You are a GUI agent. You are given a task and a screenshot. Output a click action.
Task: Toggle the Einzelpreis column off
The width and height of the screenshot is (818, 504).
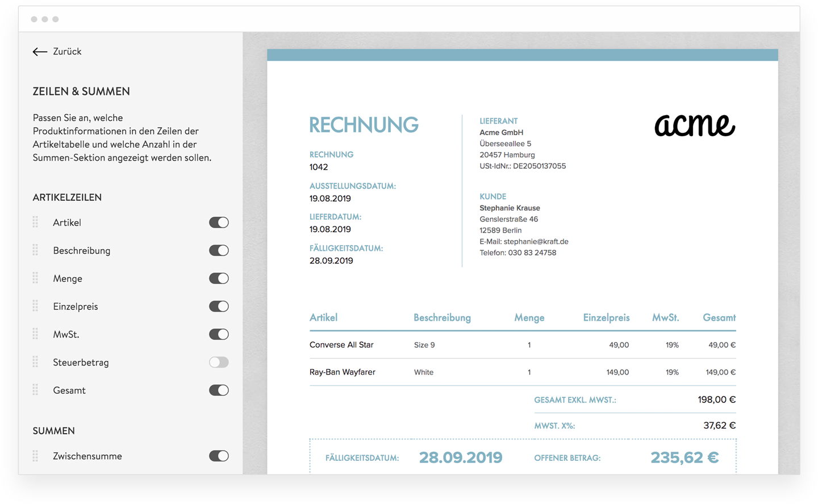pos(219,306)
